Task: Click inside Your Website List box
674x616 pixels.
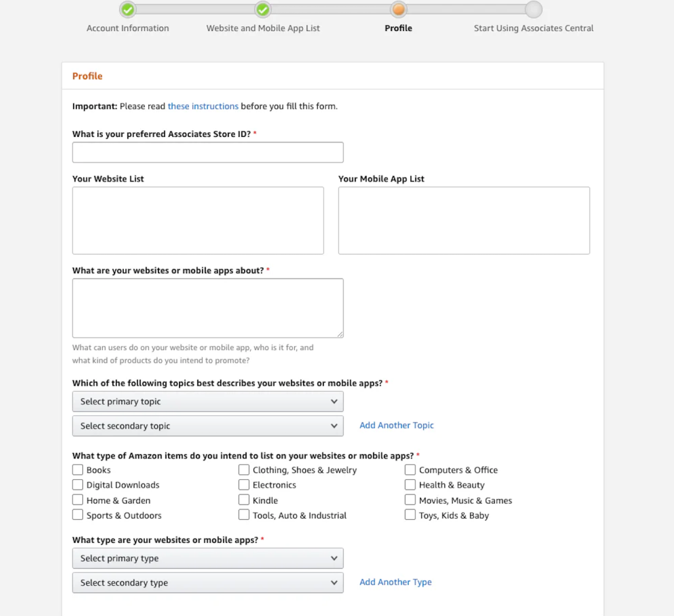Action: point(197,220)
